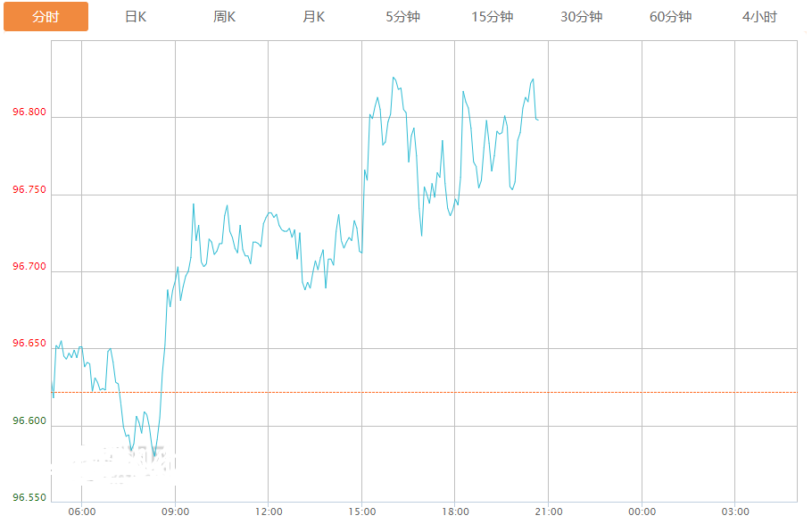Open the 周K weekly chart tab
812x524 pixels.
(x=225, y=17)
